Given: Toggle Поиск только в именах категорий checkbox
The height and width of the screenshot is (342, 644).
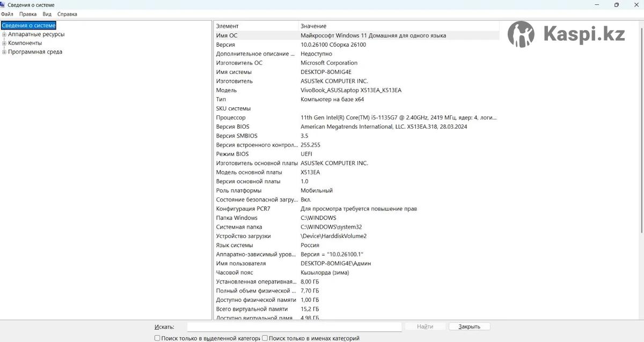Looking at the screenshot, I should 265,338.
